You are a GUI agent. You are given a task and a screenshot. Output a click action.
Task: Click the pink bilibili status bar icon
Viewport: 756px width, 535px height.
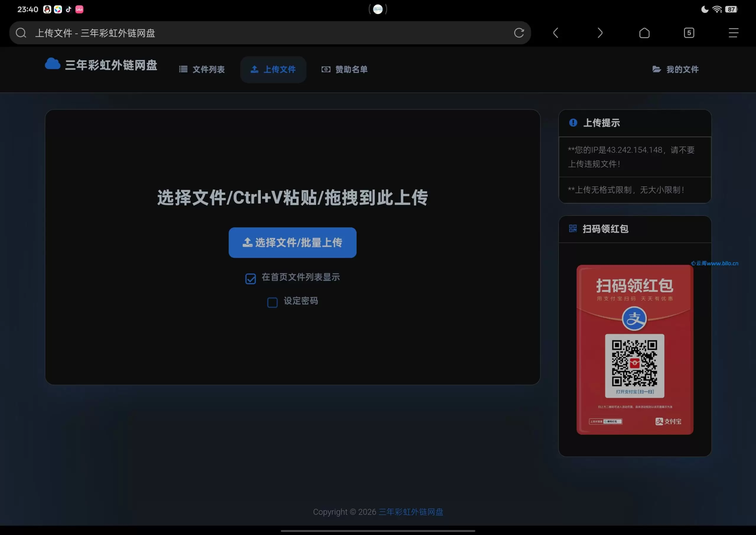coord(79,9)
